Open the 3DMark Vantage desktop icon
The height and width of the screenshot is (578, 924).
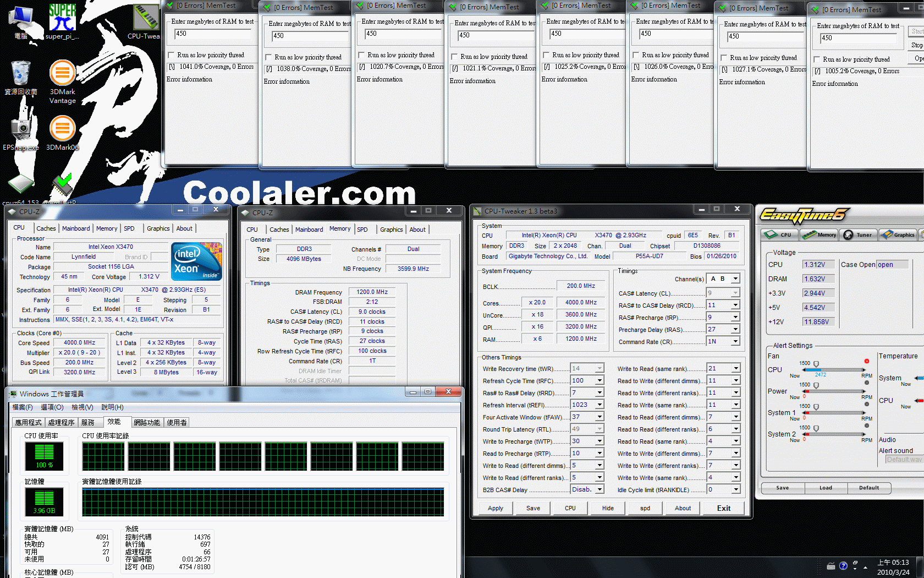pyautogui.click(x=62, y=81)
